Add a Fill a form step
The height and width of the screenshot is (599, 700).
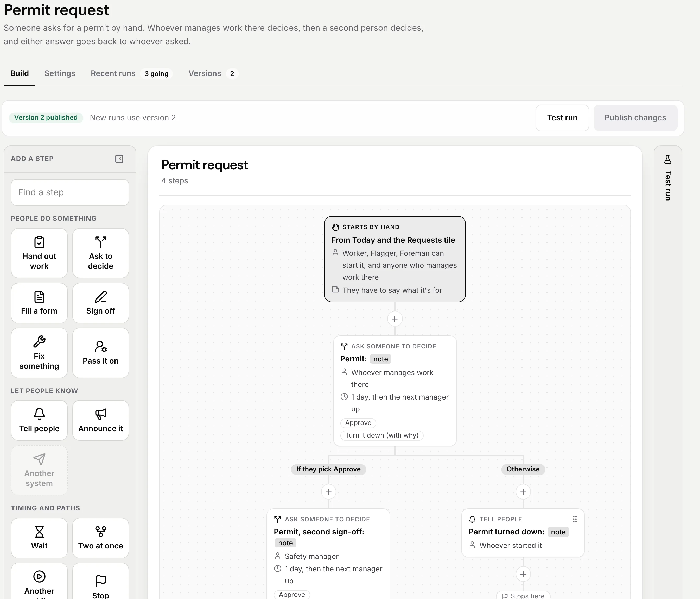tap(39, 303)
